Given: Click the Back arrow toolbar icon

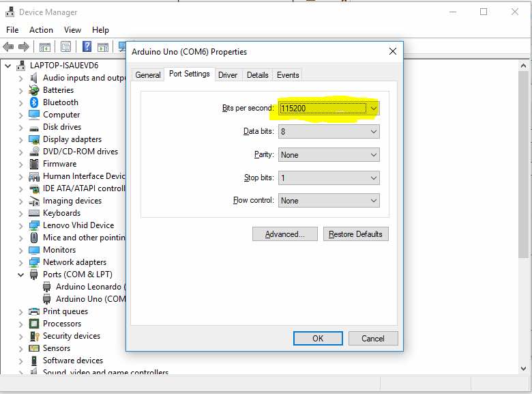Looking at the screenshot, I should pos(8,46).
